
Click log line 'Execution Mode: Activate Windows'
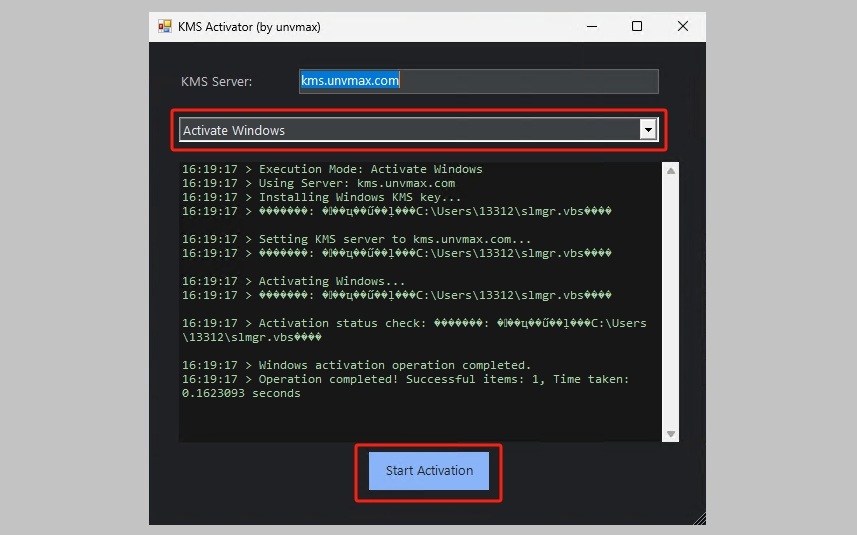[332, 169]
